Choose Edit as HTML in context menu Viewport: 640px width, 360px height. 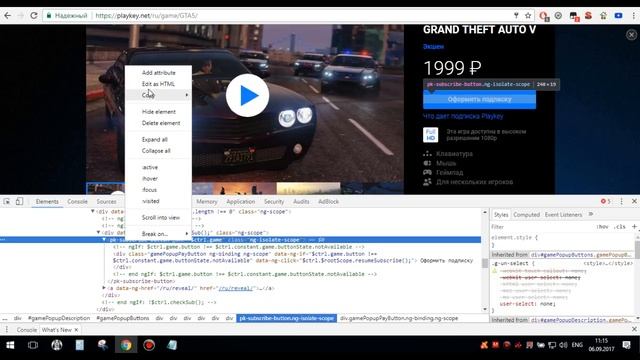click(x=158, y=84)
